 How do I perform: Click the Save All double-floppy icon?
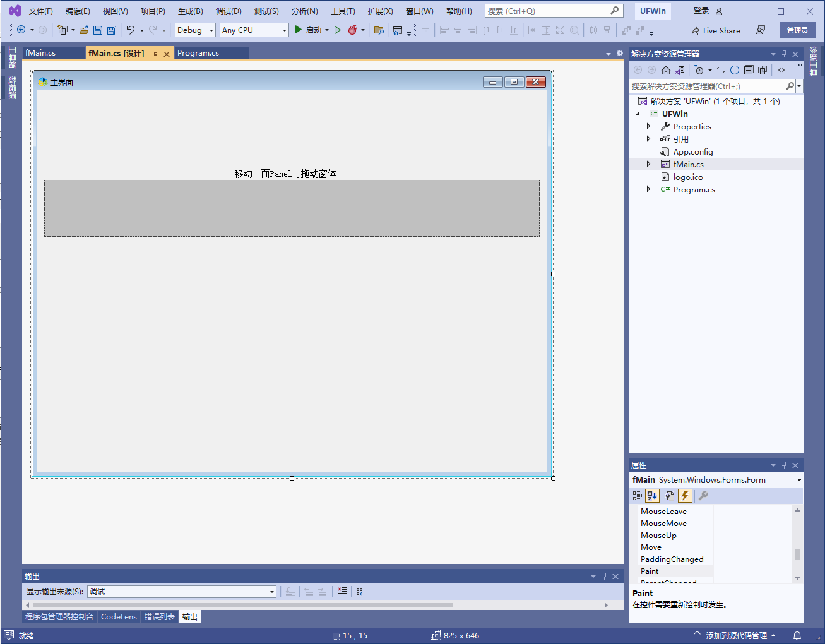pyautogui.click(x=112, y=30)
